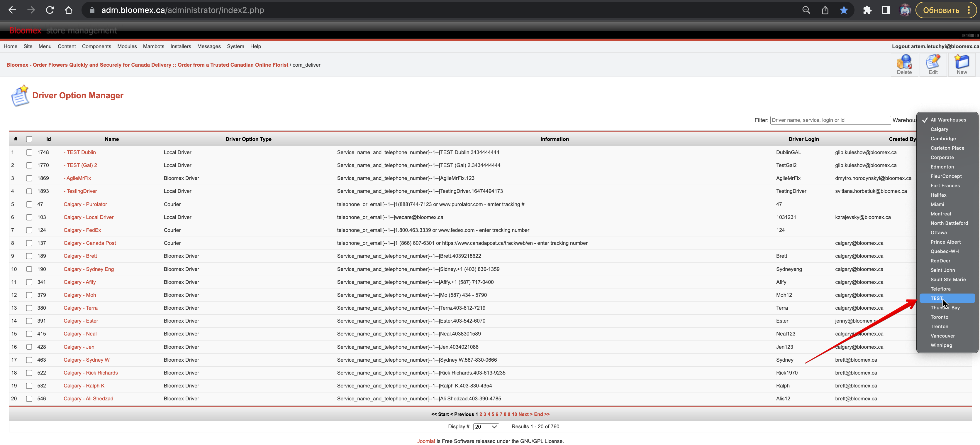This screenshot has width=980, height=445.
Task: Open the Site menu
Action: click(x=28, y=46)
